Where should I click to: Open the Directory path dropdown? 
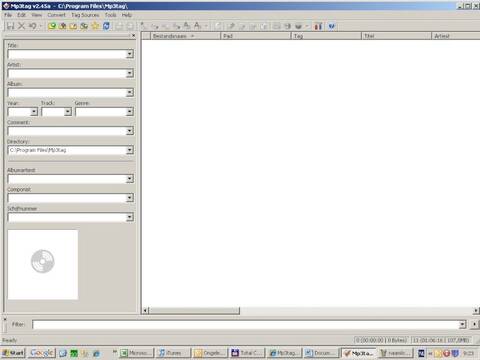tap(130, 150)
